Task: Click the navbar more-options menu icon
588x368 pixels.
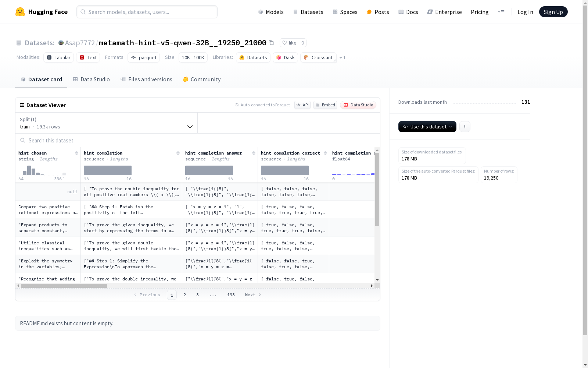Action: [x=501, y=12]
